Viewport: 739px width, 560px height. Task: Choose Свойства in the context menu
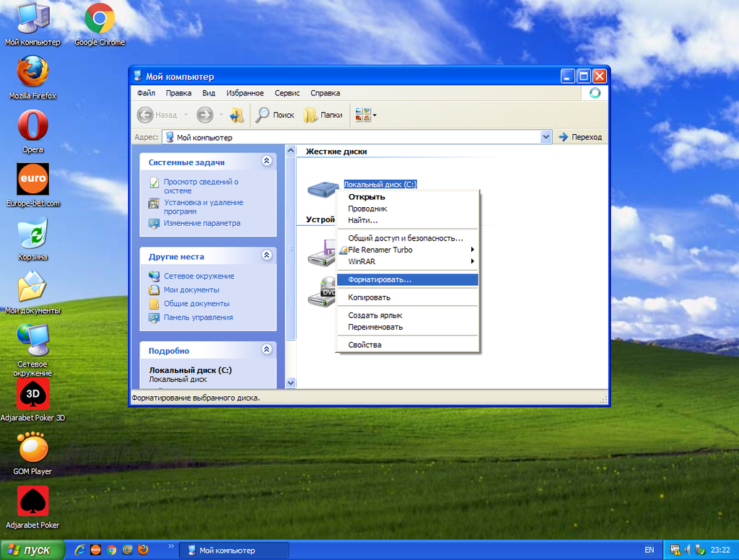click(408, 344)
